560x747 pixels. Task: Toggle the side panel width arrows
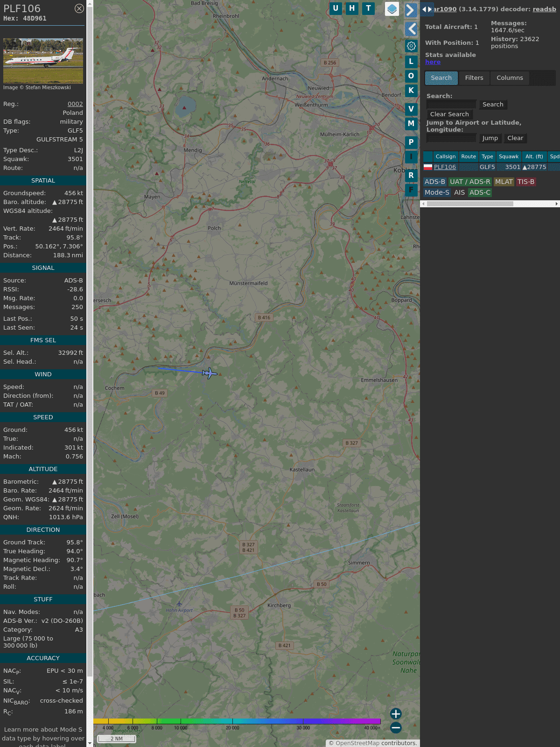tap(427, 9)
